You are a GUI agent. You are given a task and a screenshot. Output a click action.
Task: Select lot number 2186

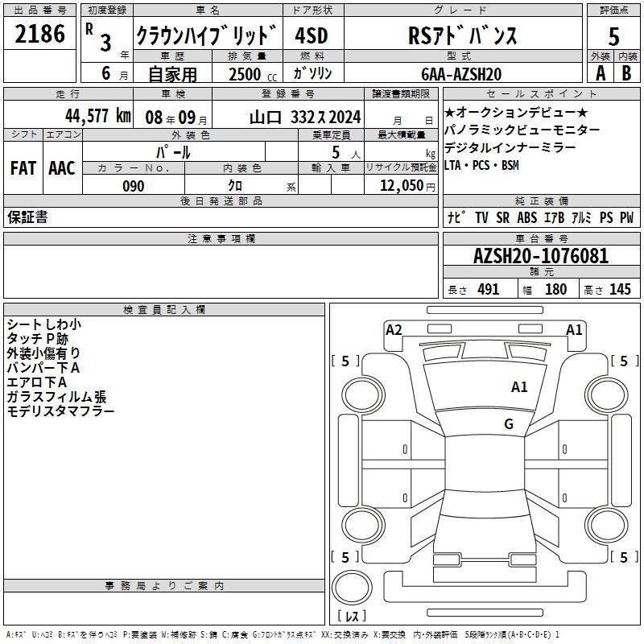[40, 35]
